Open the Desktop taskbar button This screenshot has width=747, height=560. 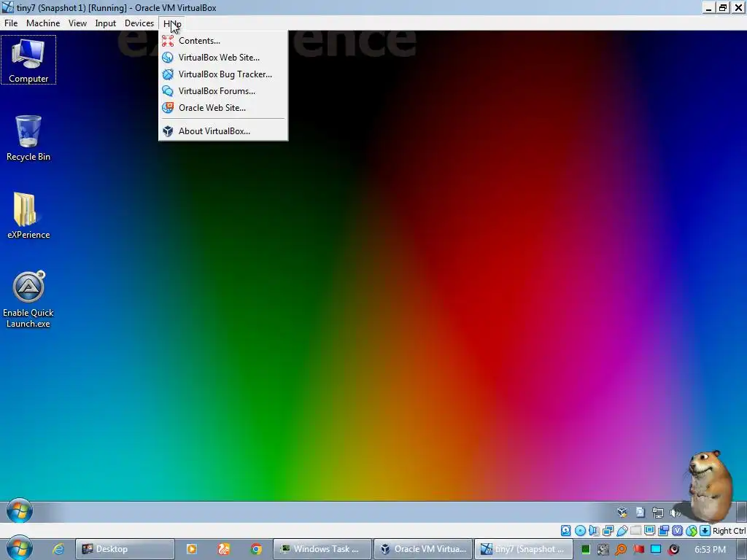125,549
